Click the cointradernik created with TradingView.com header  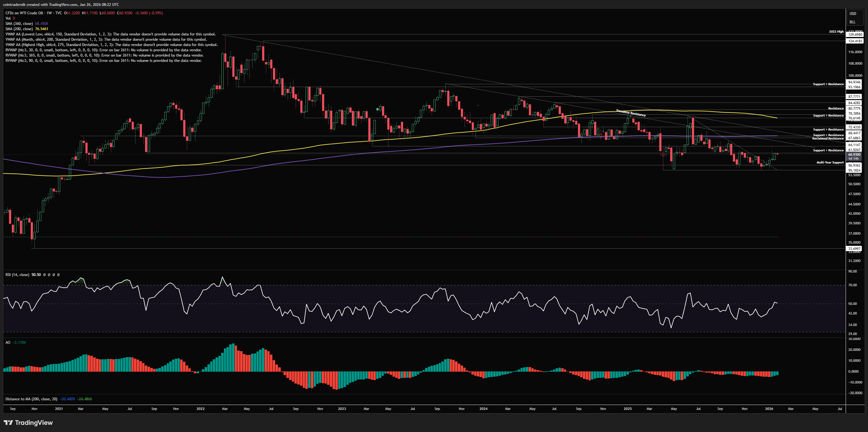pos(61,4)
